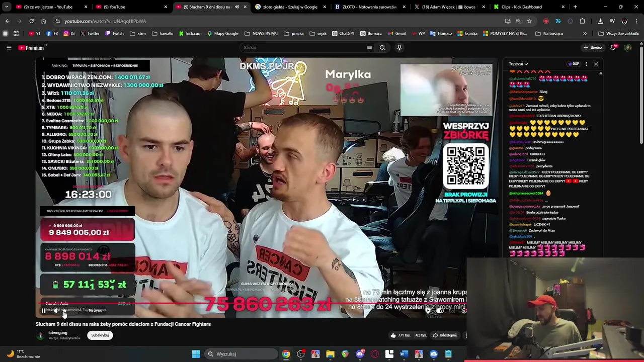Open the 0XP crown badge in chat
This screenshot has width=644, height=362.
[x=574, y=64]
